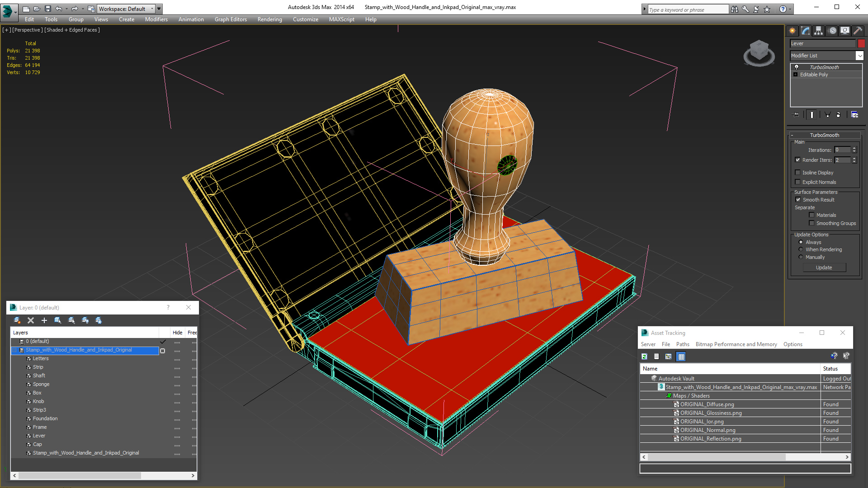Select the Sponge object in layers

pos(41,384)
